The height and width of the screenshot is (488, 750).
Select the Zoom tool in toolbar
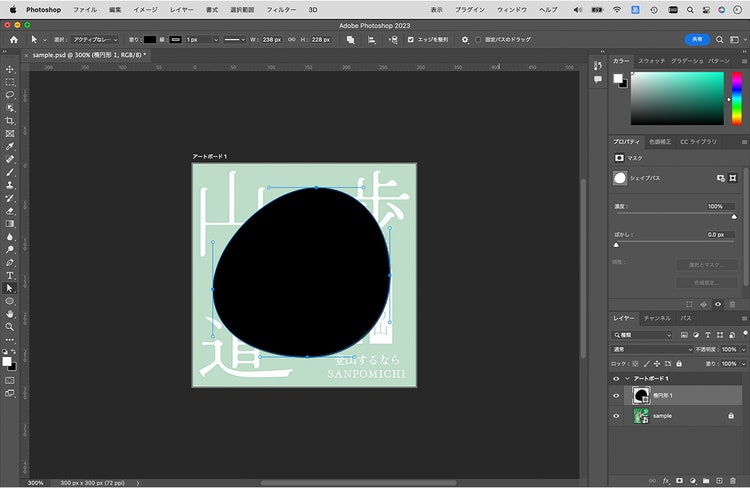tap(10, 327)
